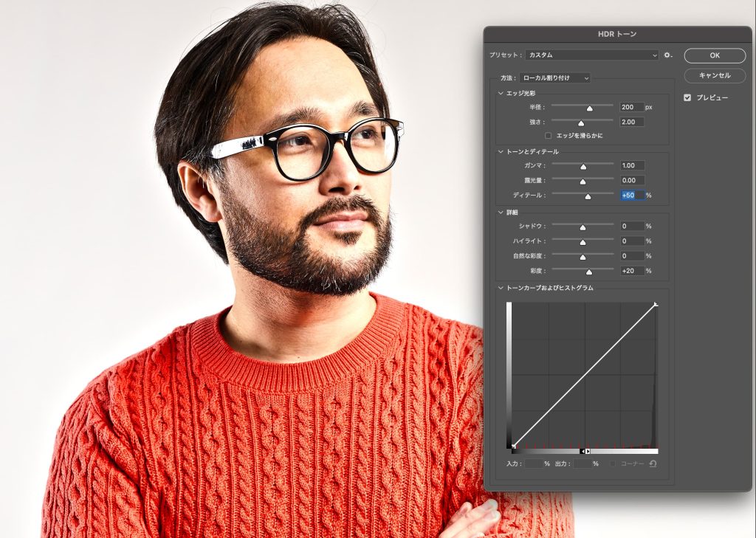Image resolution: width=756 pixels, height=538 pixels.
Task: Toggle the プレビュー checkbox
Action: [x=687, y=97]
